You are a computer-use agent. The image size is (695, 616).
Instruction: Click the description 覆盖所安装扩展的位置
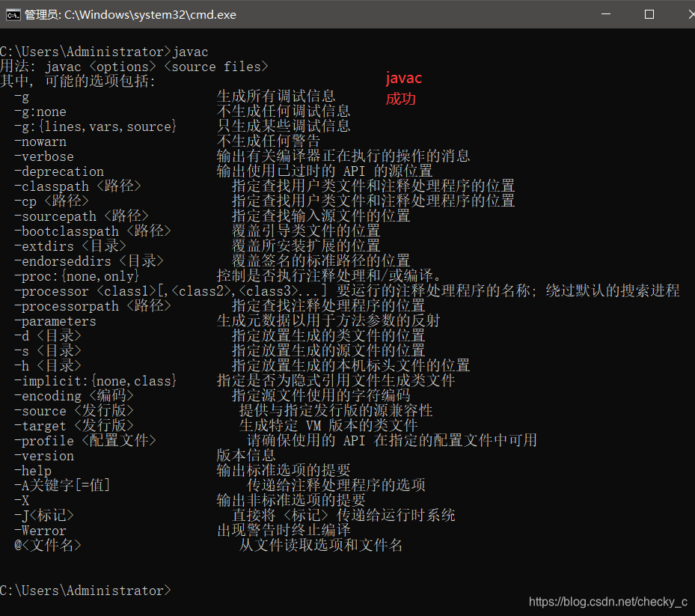(306, 246)
